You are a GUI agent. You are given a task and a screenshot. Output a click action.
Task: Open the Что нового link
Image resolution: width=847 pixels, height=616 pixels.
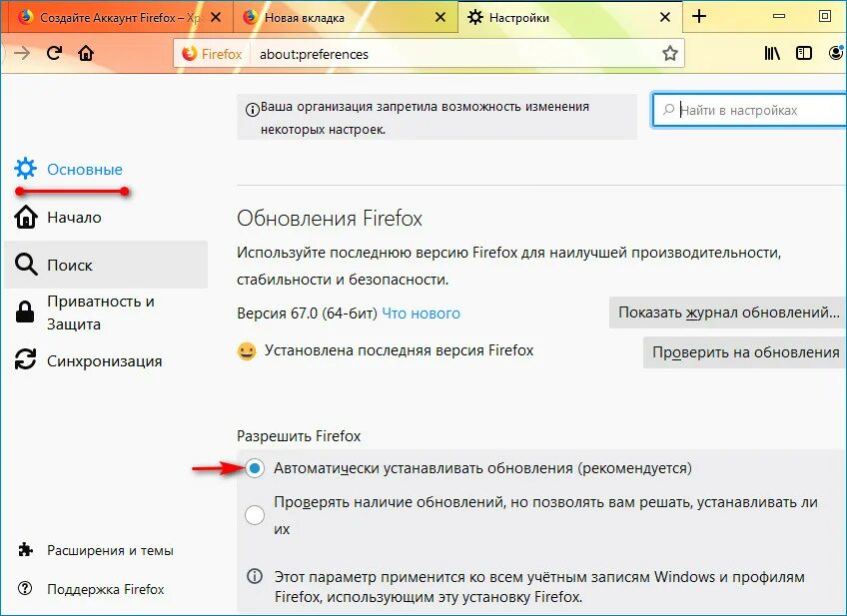(x=421, y=313)
